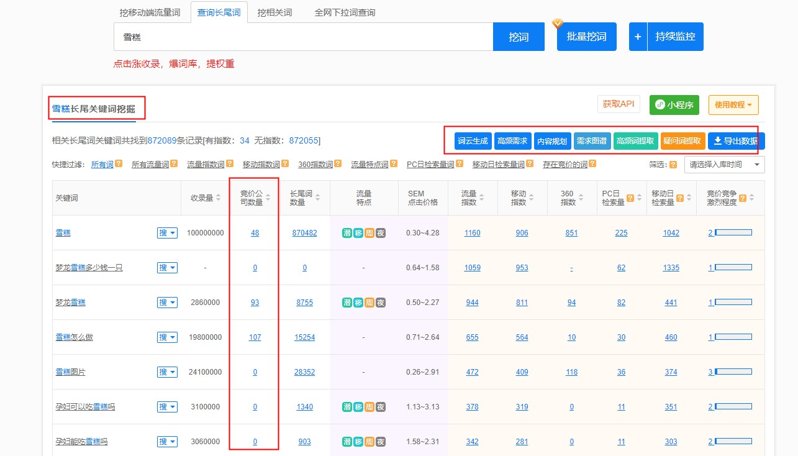Select 查询长尾词 tab
This screenshot has height=456, width=798.
pyautogui.click(x=219, y=12)
